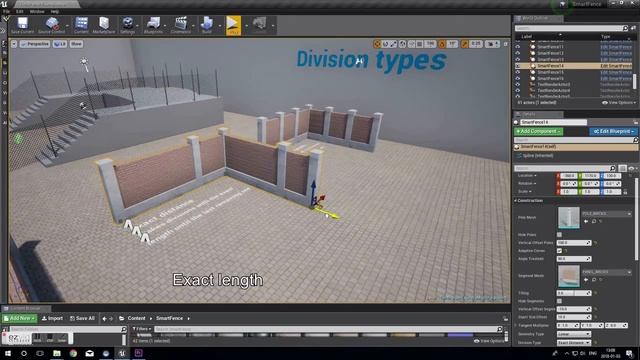Toggle the Hide Segments checkbox

tap(559, 301)
